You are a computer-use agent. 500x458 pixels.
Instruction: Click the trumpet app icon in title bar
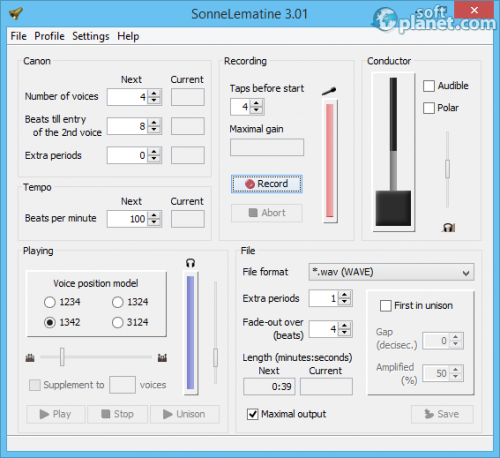(16, 13)
